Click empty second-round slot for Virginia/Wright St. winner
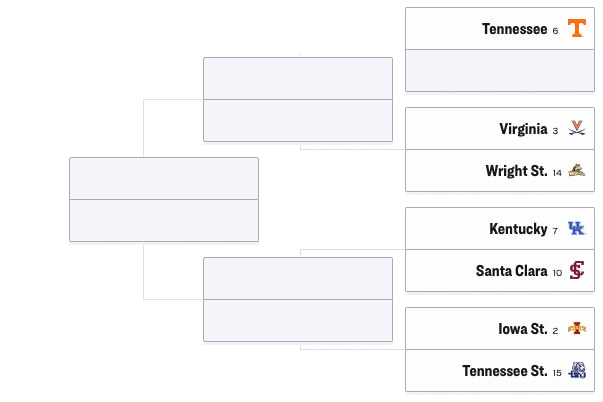603x402 pixels. 297,121
